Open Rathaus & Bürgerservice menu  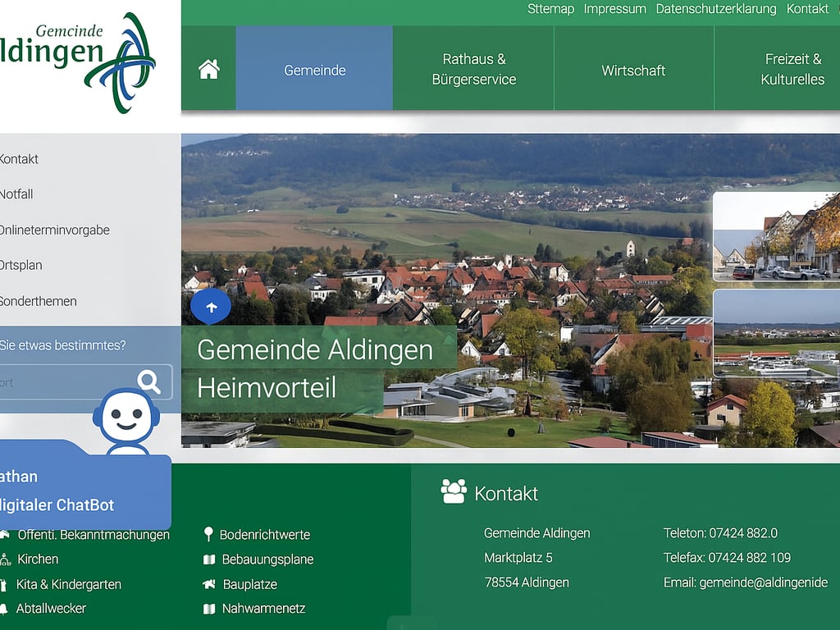473,71
